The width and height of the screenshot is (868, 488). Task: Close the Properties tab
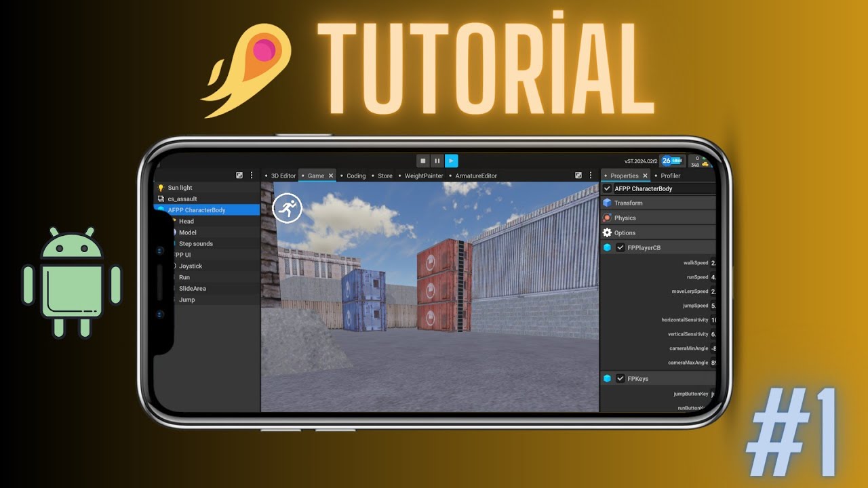[x=645, y=176]
